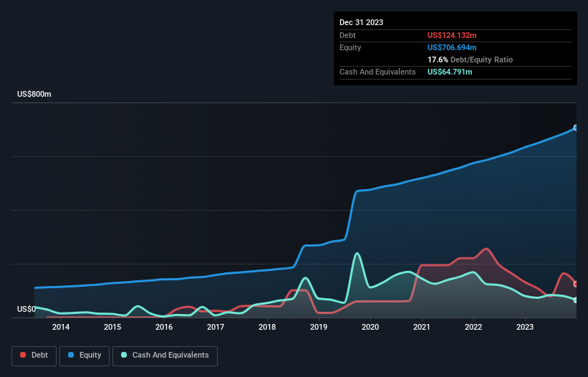
Task: Click the 2019 x-axis label
Action: (319, 327)
